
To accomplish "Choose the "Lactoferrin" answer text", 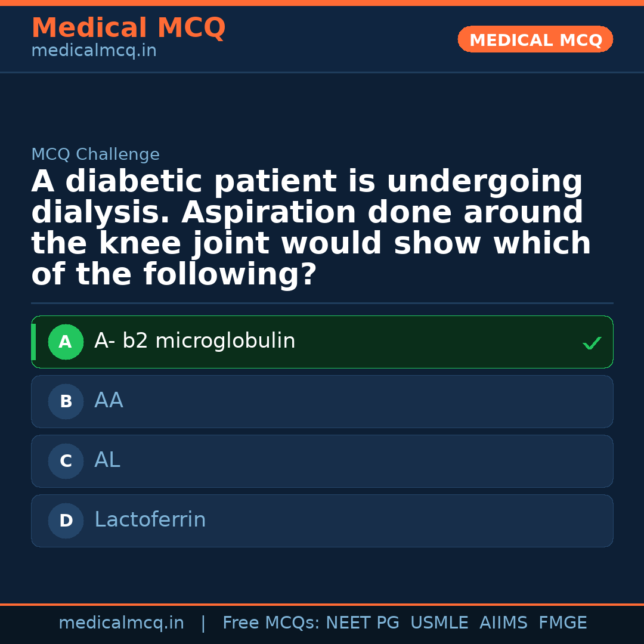I will point(150,520).
